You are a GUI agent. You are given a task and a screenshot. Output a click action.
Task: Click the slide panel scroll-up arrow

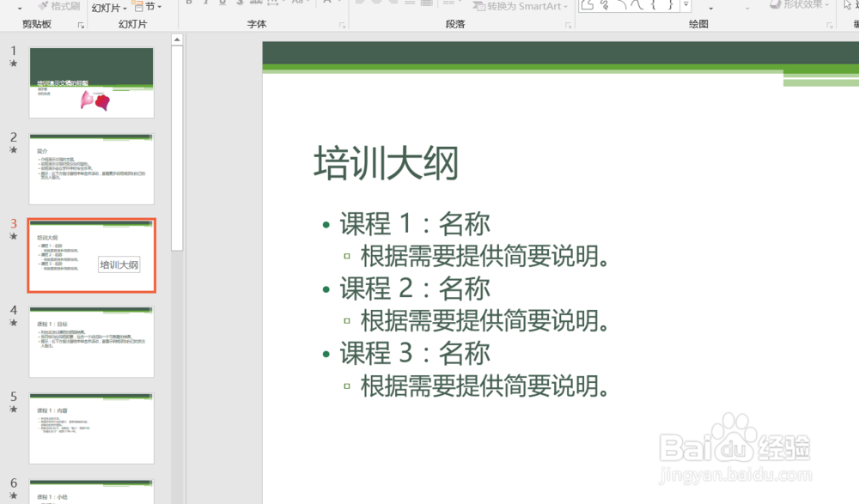click(177, 40)
